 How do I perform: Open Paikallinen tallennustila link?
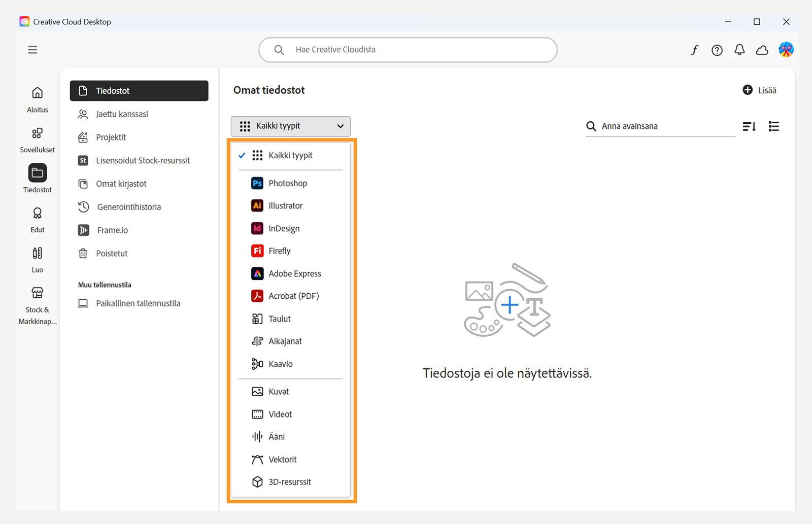(138, 303)
